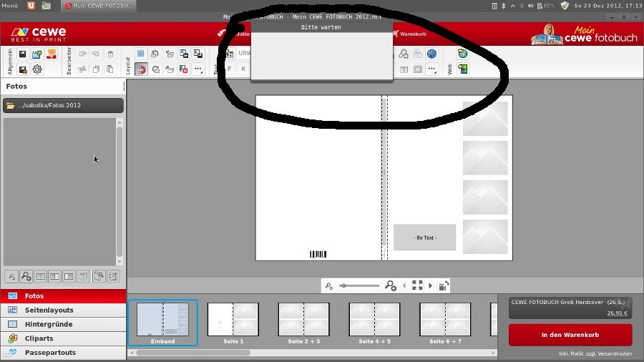Switch to the Cliparts sidebar tab
The image size is (644, 362).
pos(63,338)
